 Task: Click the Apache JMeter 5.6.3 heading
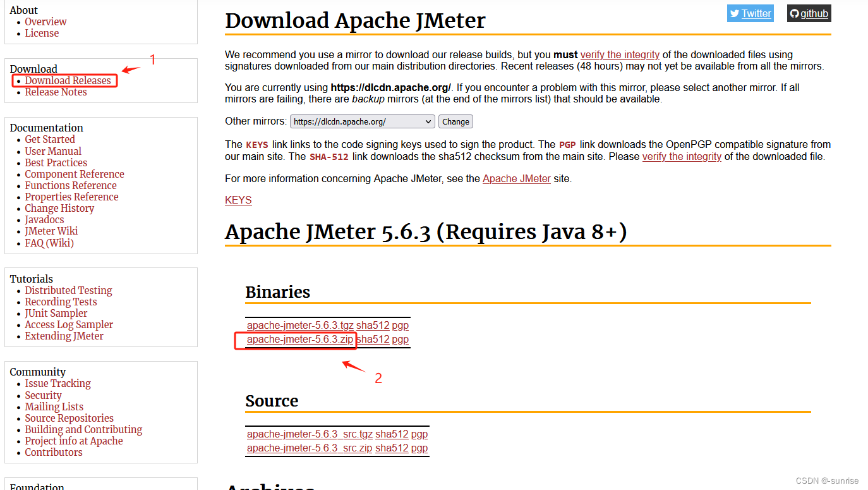[x=426, y=232]
